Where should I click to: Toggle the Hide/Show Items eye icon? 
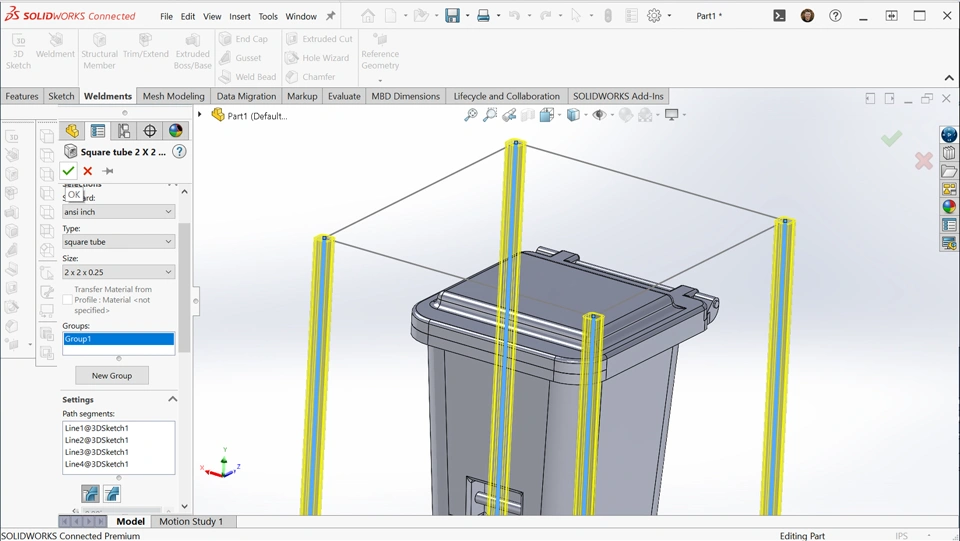point(600,115)
